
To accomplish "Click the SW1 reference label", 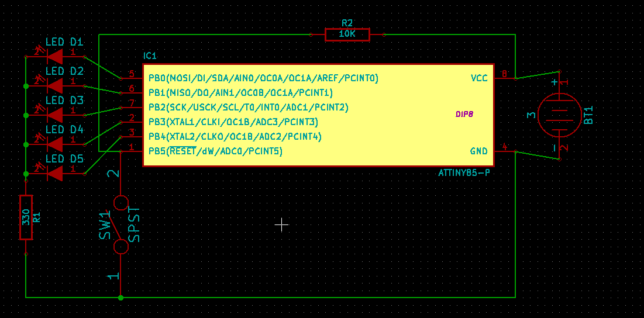I will tap(105, 225).
